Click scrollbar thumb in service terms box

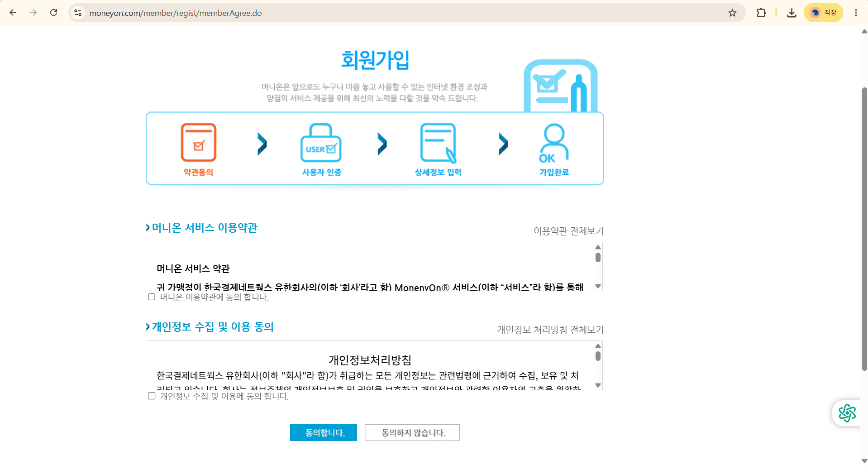pyautogui.click(x=598, y=257)
